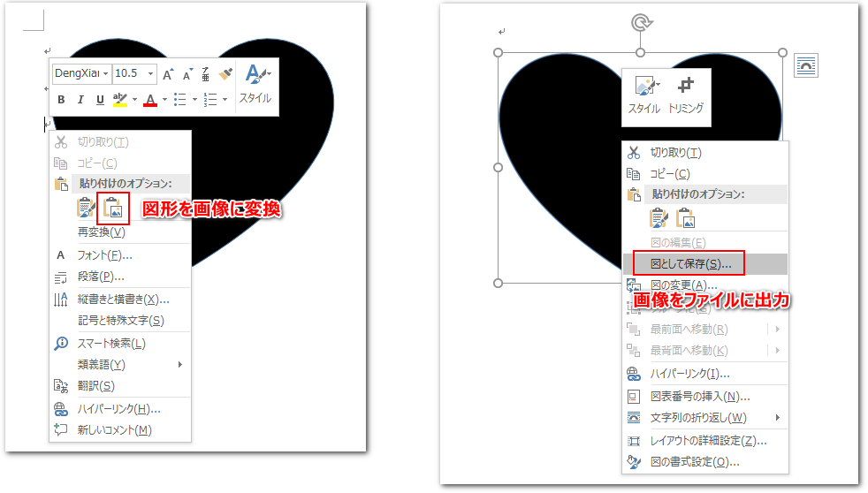Choose keep source formatting paste icon, left menu
This screenshot has height=493, width=868.
click(85, 209)
